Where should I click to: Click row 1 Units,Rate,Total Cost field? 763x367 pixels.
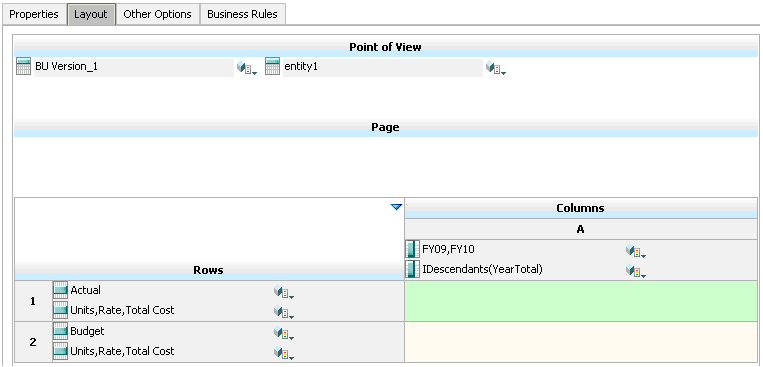tap(171, 310)
